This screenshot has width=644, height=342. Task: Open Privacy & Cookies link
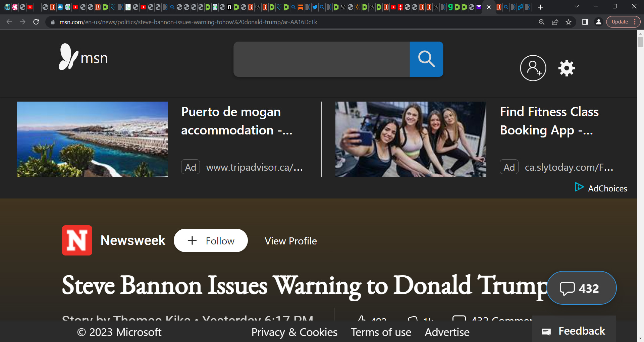tap(294, 332)
